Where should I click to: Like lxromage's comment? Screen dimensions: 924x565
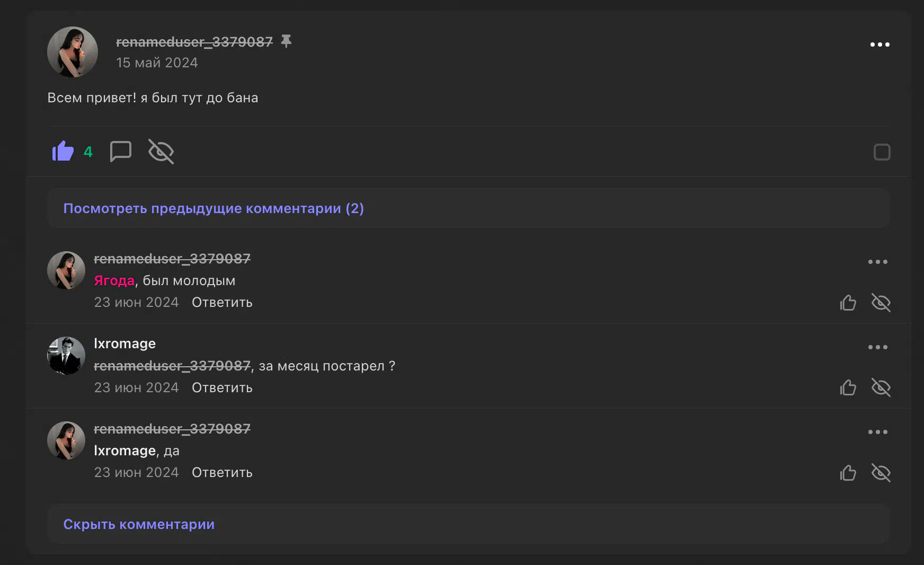point(848,387)
